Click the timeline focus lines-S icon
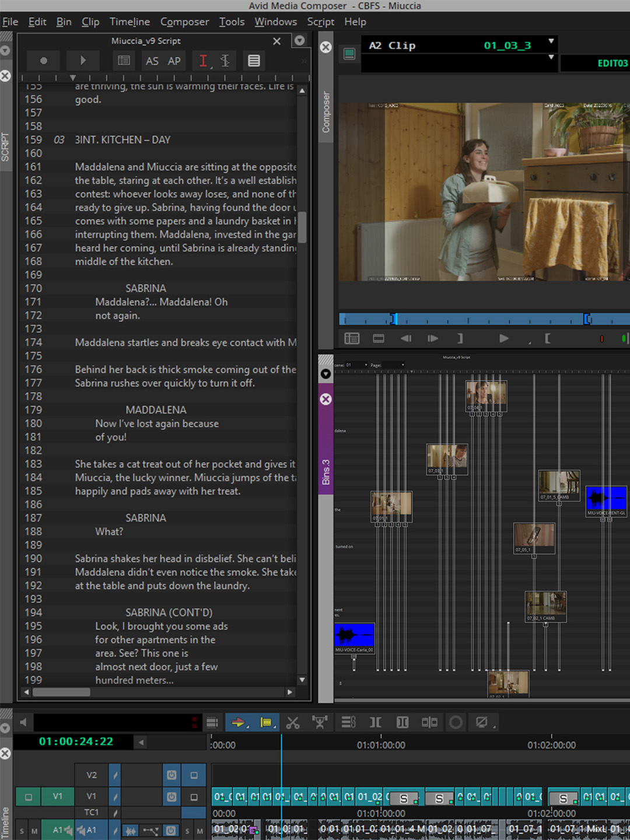 (349, 723)
